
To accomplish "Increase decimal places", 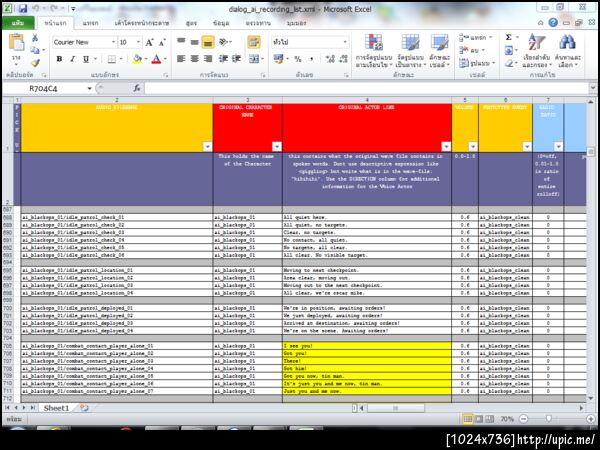I will [329, 59].
